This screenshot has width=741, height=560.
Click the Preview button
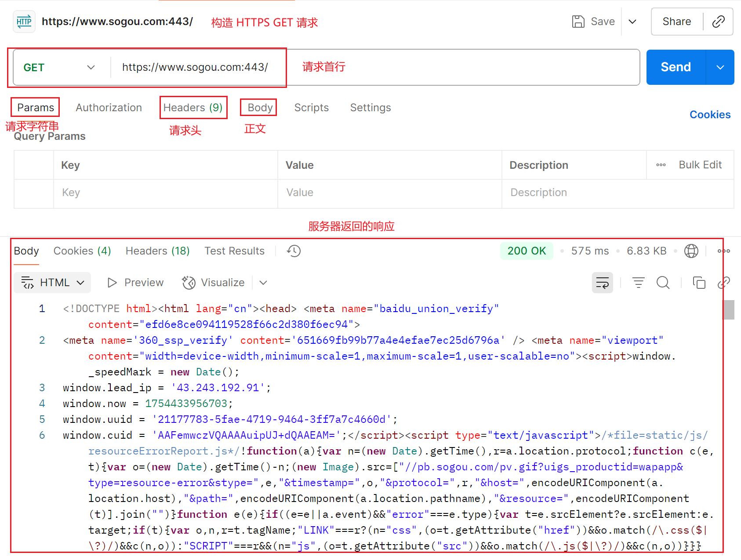[135, 283]
